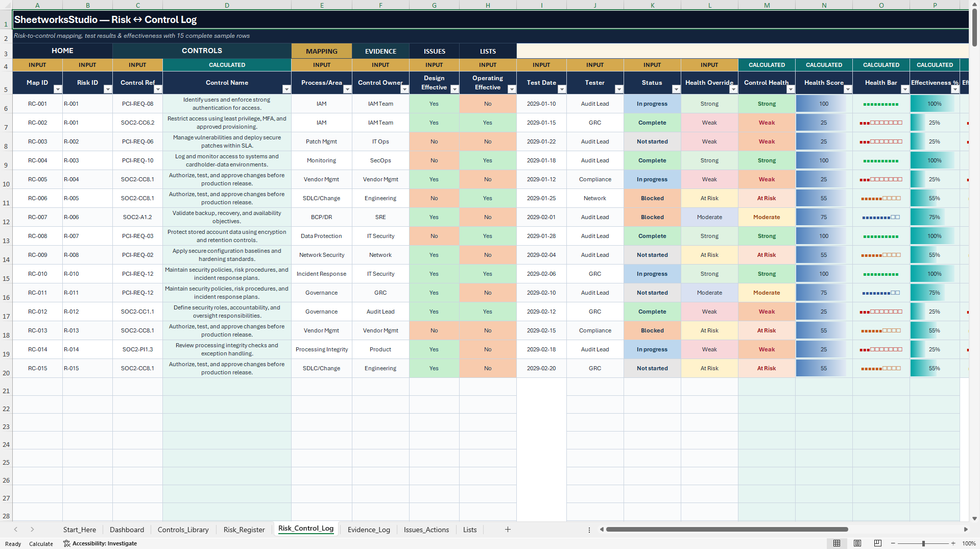
Task: Open Accessibility: Investigate in status bar
Action: 100,543
